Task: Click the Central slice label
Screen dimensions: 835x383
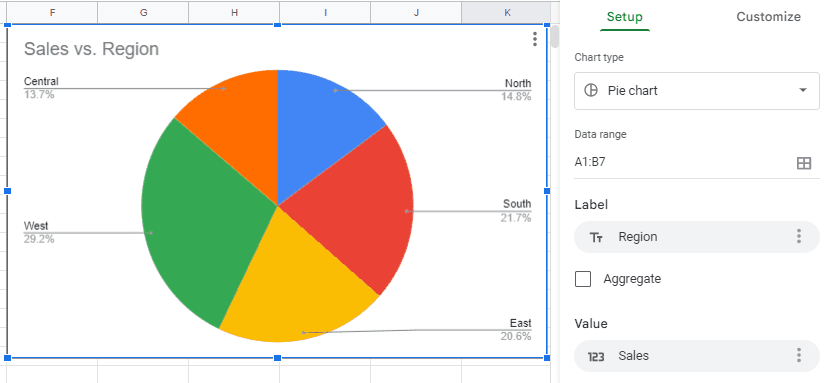Action: (41, 82)
